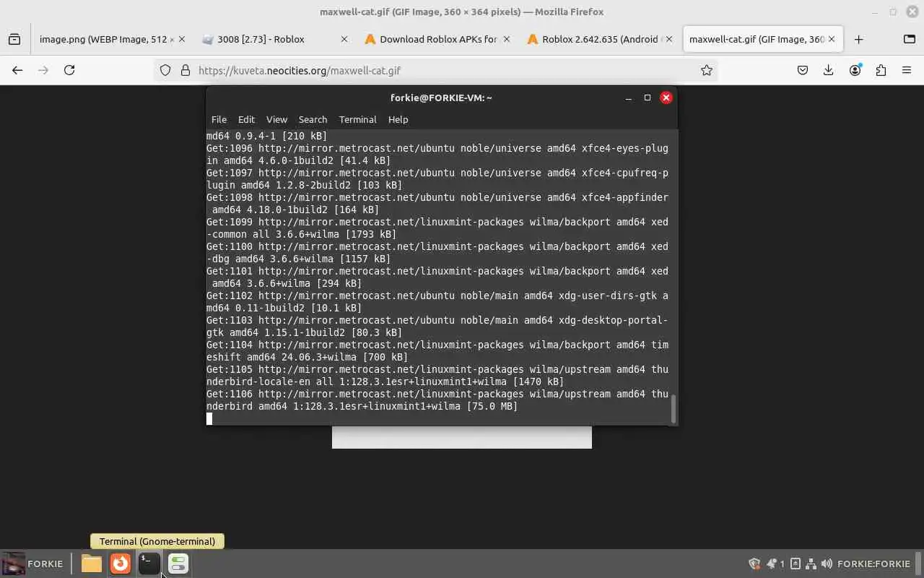Image resolution: width=924 pixels, height=578 pixels.
Task: Save page to Pocket
Action: click(x=803, y=70)
